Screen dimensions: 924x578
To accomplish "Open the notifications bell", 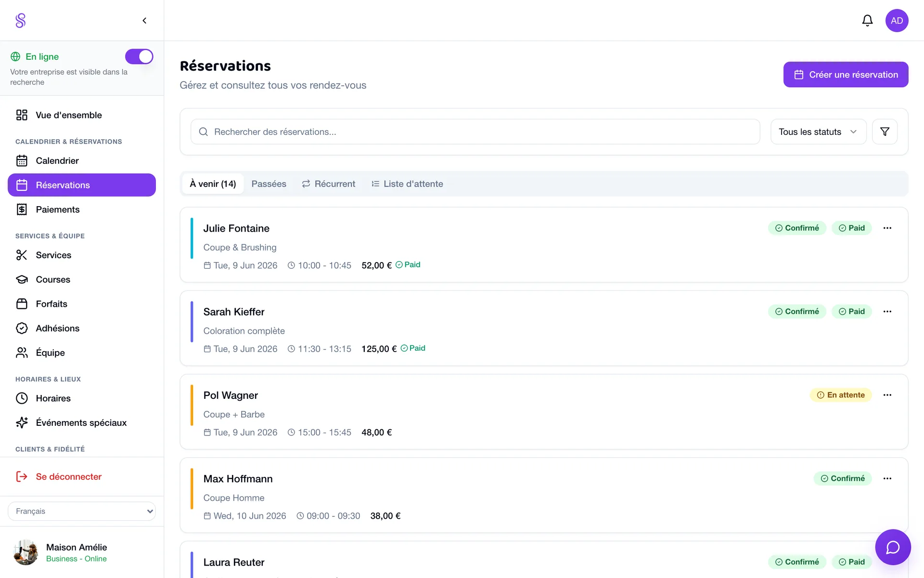I will tap(867, 20).
